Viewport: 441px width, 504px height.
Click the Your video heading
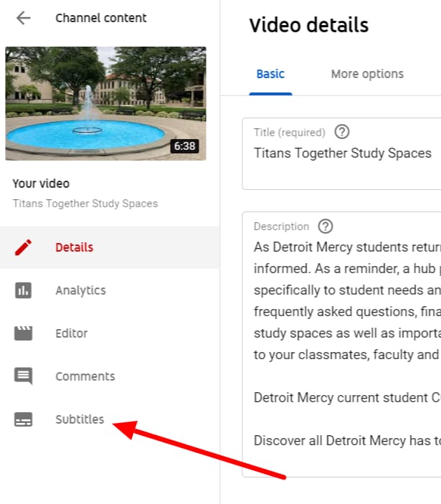(x=41, y=184)
